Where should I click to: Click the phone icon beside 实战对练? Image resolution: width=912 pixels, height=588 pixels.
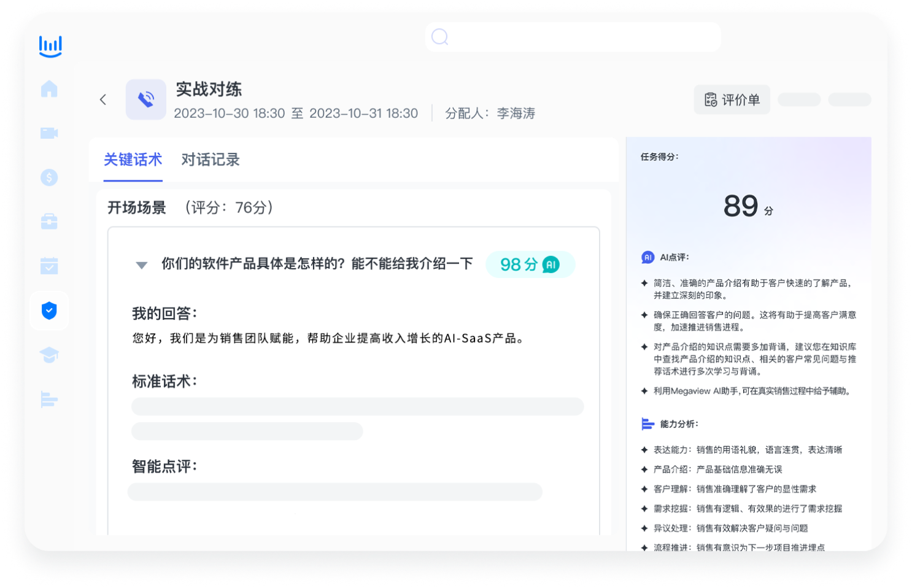pos(146,99)
